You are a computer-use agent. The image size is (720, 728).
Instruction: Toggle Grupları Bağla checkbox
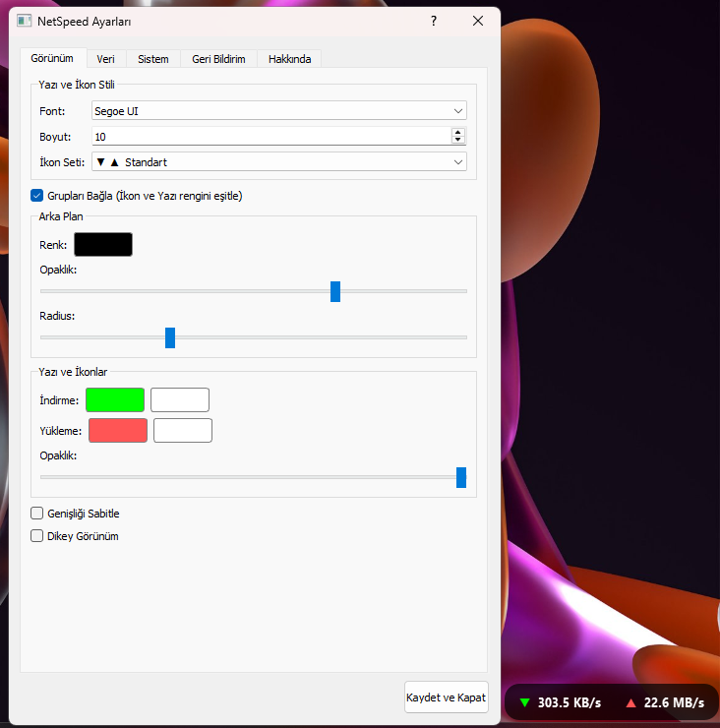37,196
